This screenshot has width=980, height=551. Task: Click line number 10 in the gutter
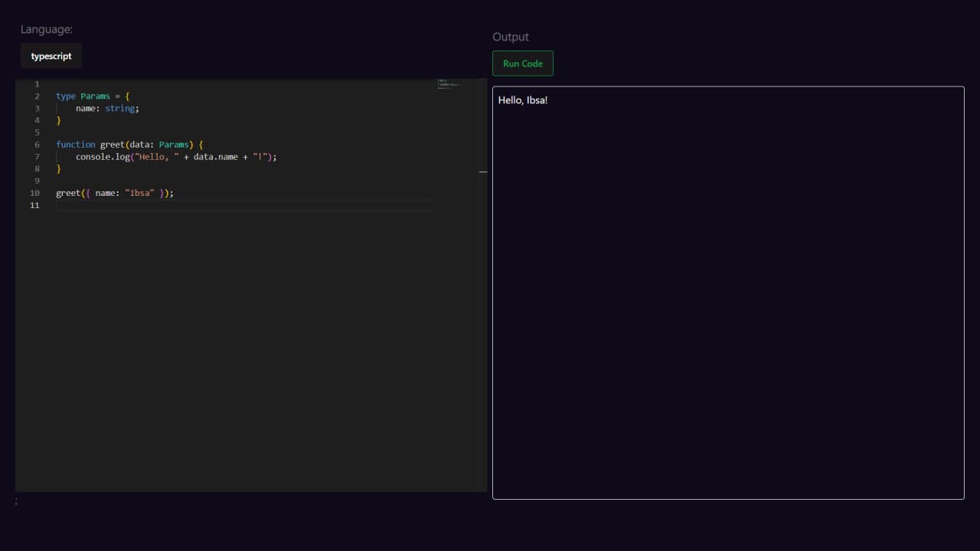pos(34,193)
